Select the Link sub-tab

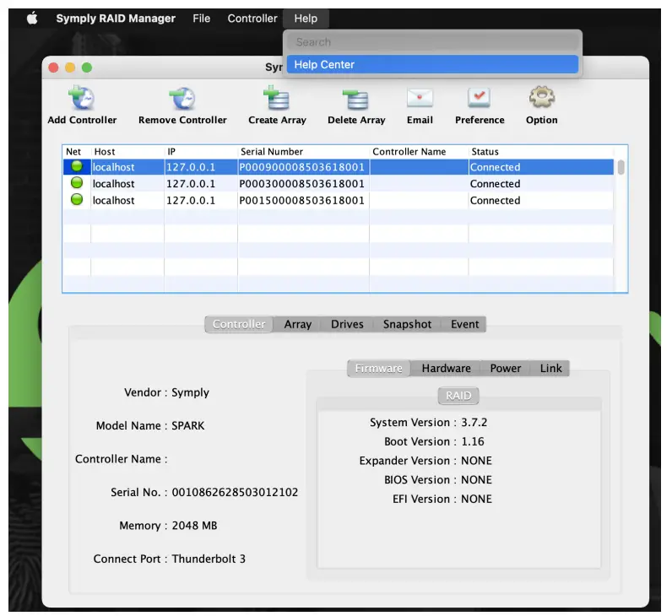[x=550, y=369]
